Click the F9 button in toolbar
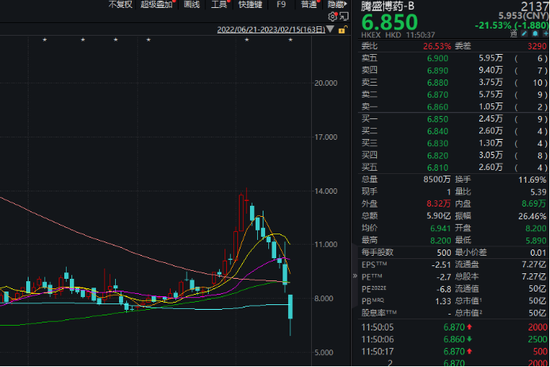Screen dimensions: 550x367 (x=281, y=4)
